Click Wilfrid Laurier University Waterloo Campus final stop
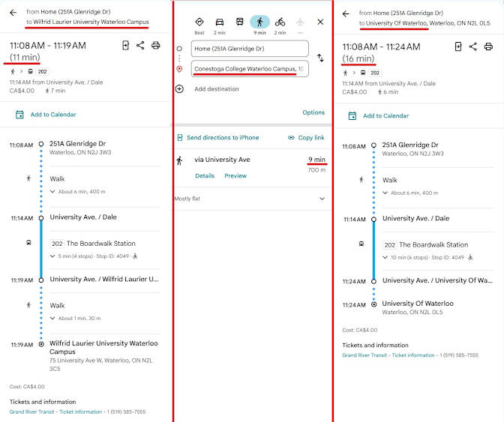Screen dimensions: 504x422 (103, 347)
